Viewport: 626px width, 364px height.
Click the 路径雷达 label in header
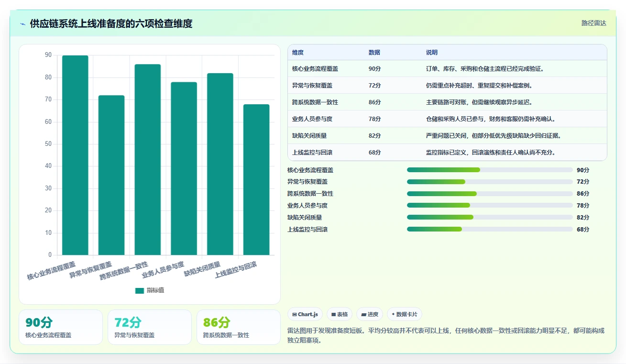point(594,23)
